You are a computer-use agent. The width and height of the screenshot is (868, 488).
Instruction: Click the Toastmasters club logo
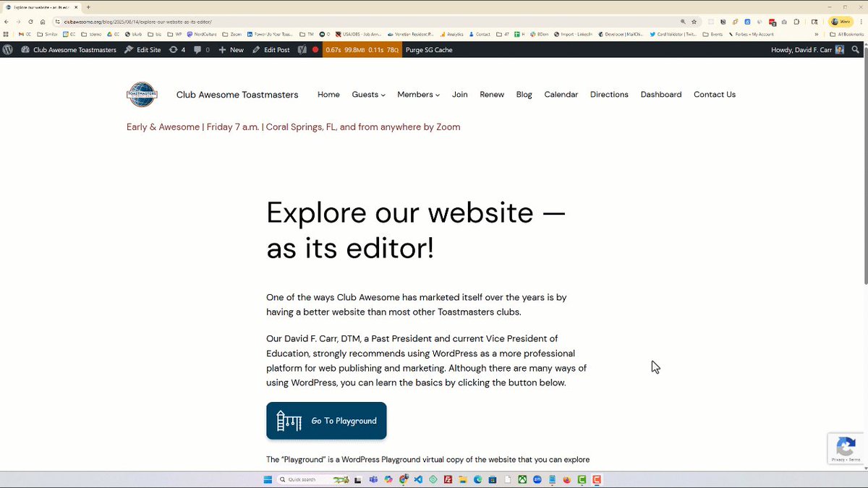click(x=142, y=95)
